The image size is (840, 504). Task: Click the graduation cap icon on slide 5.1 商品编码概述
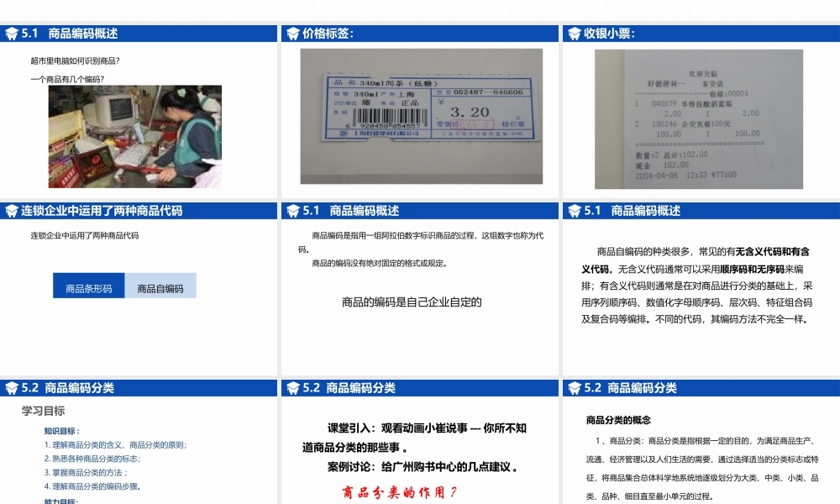(x=10, y=34)
